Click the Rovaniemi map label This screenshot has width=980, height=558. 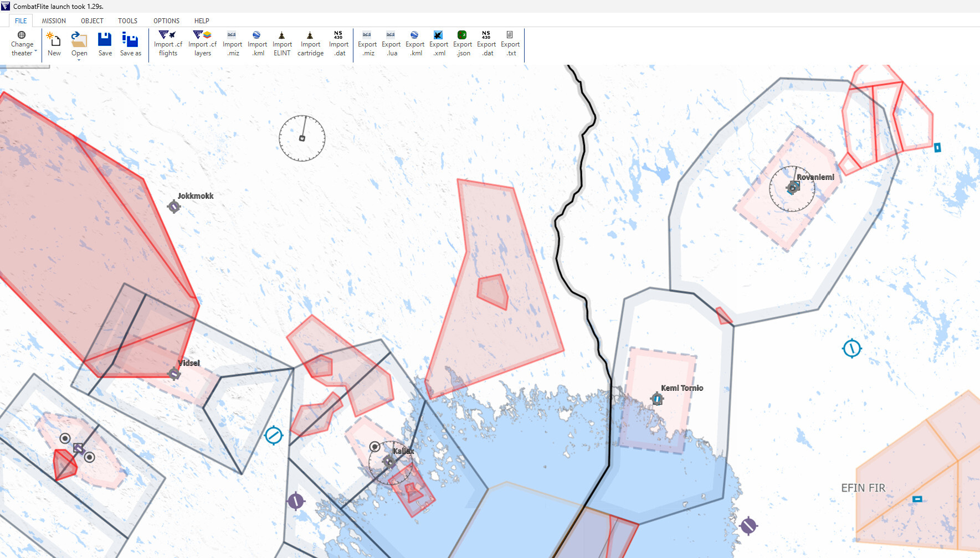point(815,177)
